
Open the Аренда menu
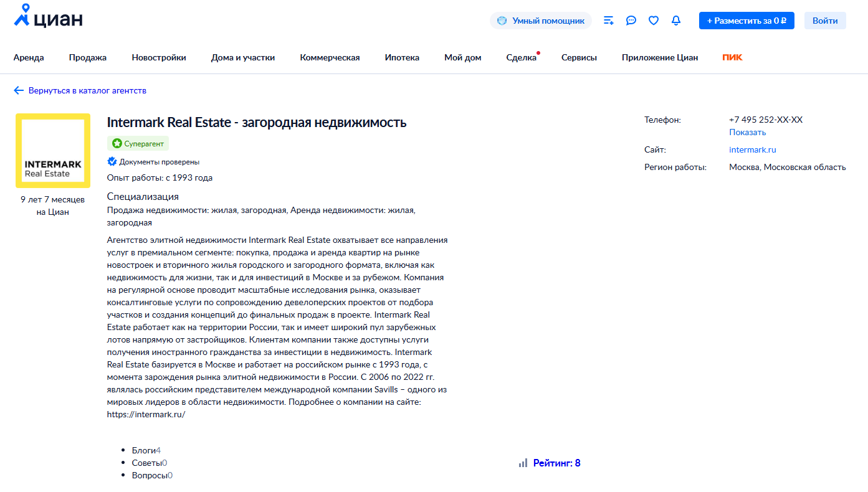(x=29, y=57)
